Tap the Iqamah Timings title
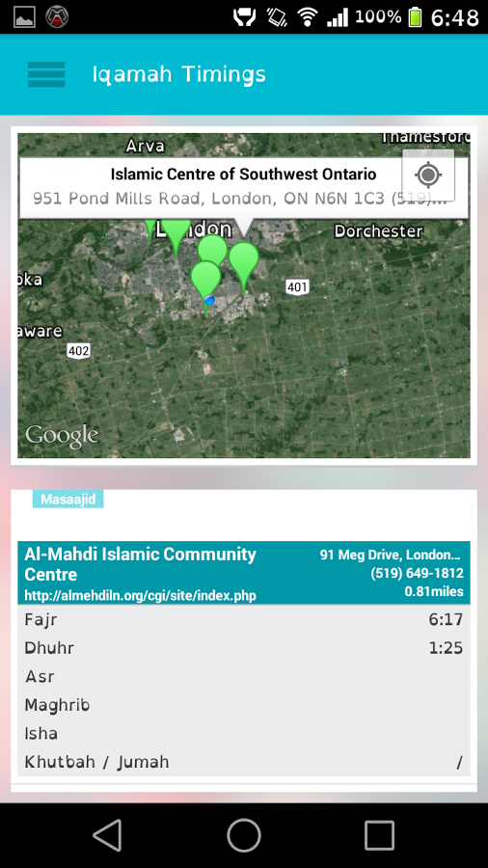Screen dimensions: 488x868 click(178, 74)
